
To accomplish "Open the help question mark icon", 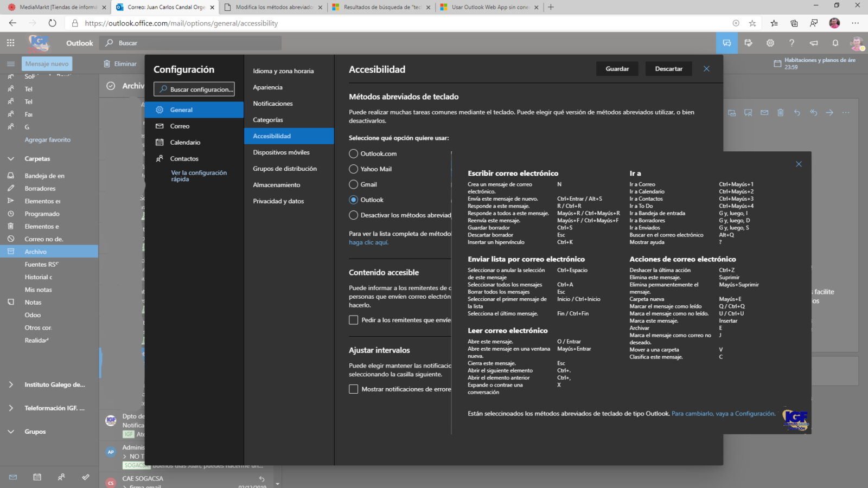I will pyautogui.click(x=792, y=43).
